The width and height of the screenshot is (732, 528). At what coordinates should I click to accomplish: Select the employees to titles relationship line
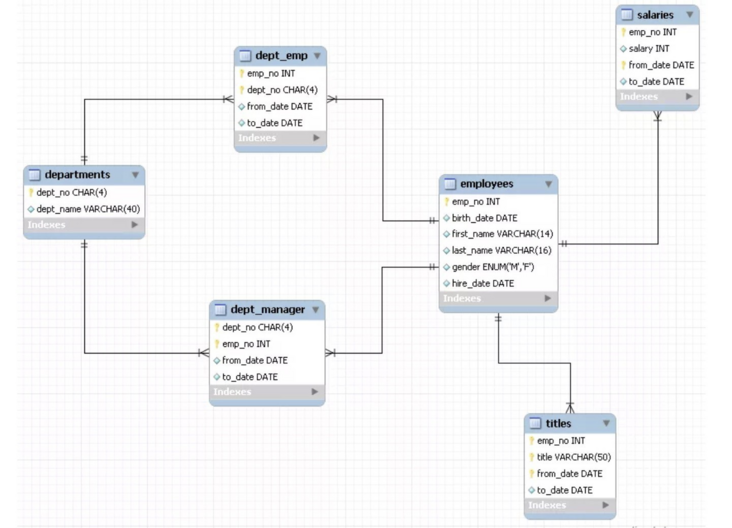[535, 363]
